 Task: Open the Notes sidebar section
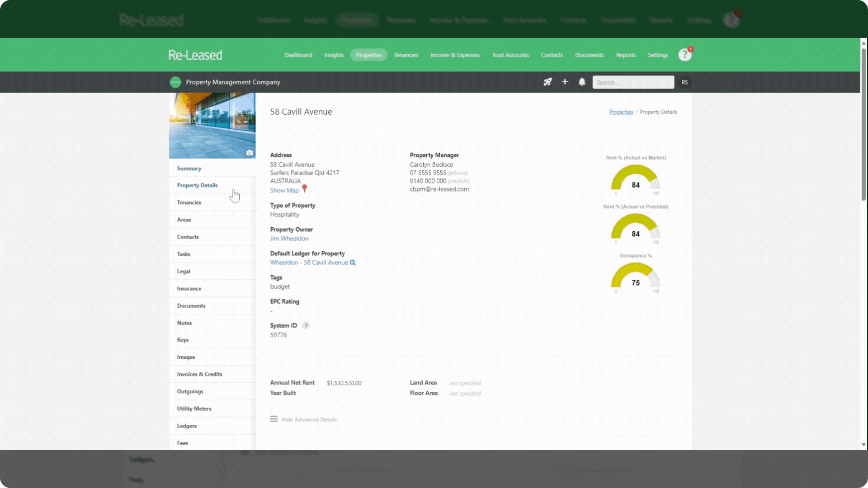pyautogui.click(x=212, y=323)
